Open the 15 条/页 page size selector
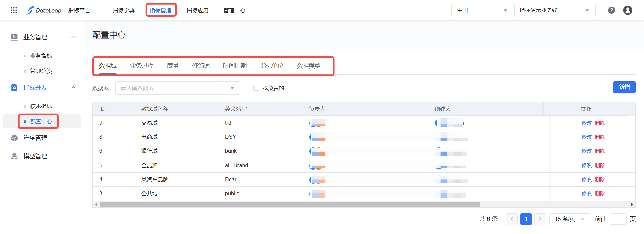644x234 pixels. [570, 219]
